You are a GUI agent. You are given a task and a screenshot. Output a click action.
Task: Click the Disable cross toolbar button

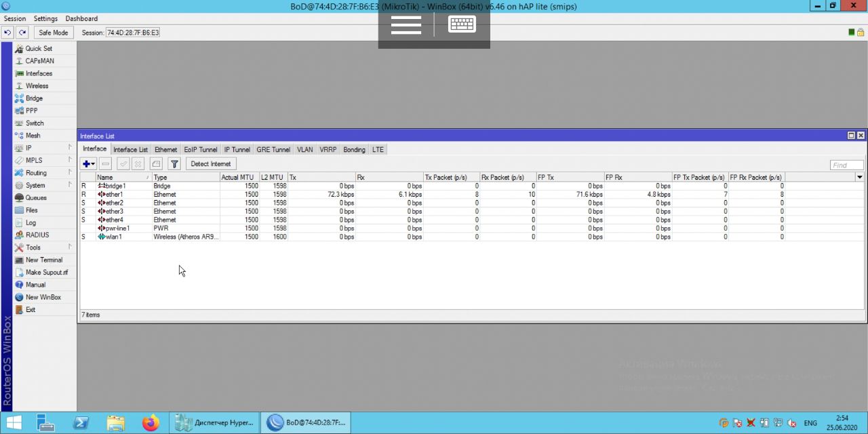pos(138,164)
